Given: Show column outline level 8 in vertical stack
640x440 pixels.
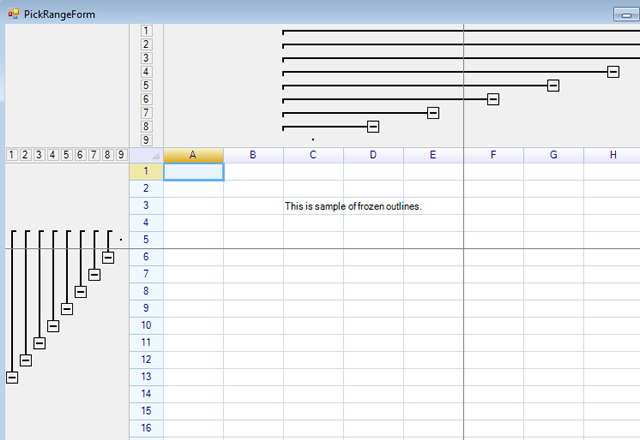Looking at the screenshot, I should coord(147,127).
